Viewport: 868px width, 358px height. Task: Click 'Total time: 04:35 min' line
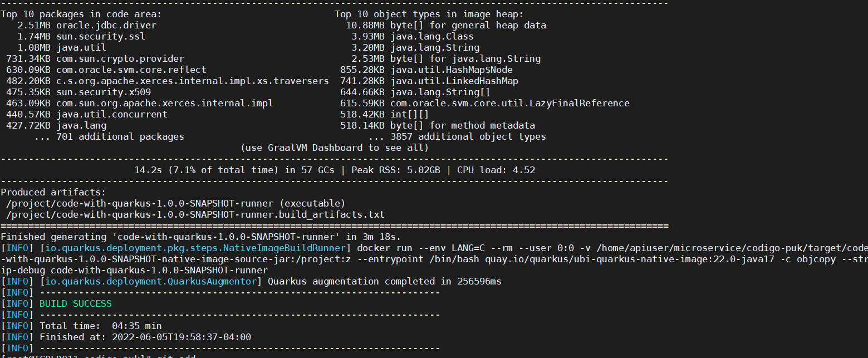(x=101, y=326)
